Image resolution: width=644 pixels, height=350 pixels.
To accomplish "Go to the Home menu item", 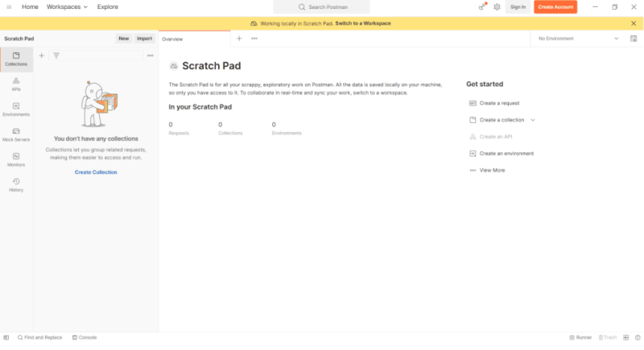I will [x=30, y=6].
